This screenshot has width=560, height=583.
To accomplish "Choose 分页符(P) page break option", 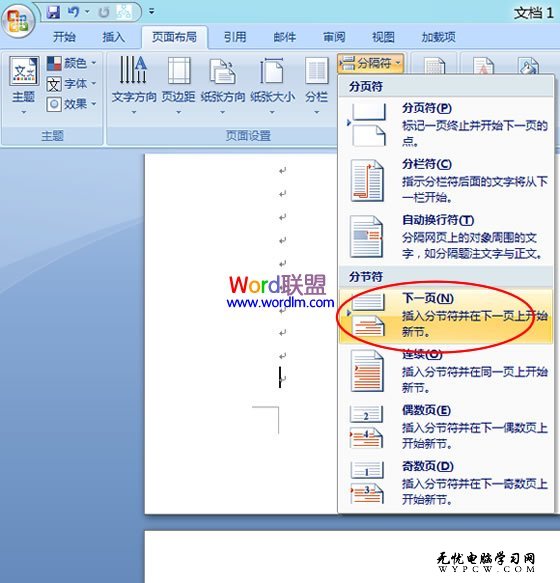I will tap(445, 125).
